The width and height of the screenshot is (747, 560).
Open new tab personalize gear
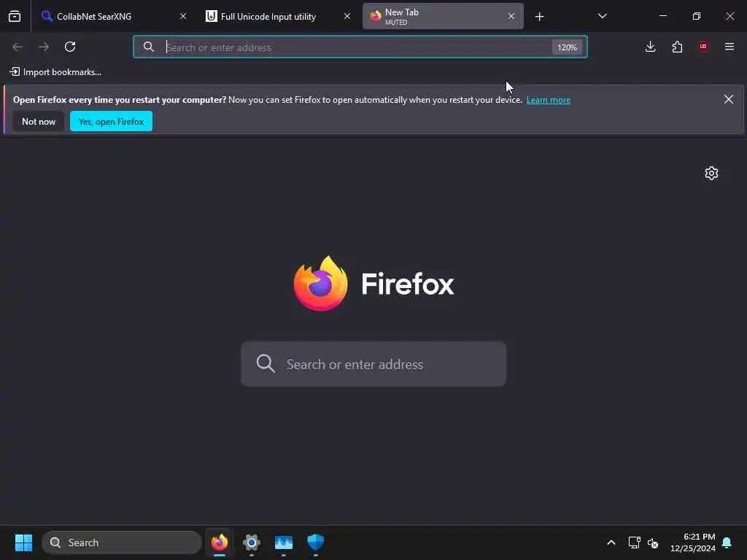pyautogui.click(x=711, y=173)
